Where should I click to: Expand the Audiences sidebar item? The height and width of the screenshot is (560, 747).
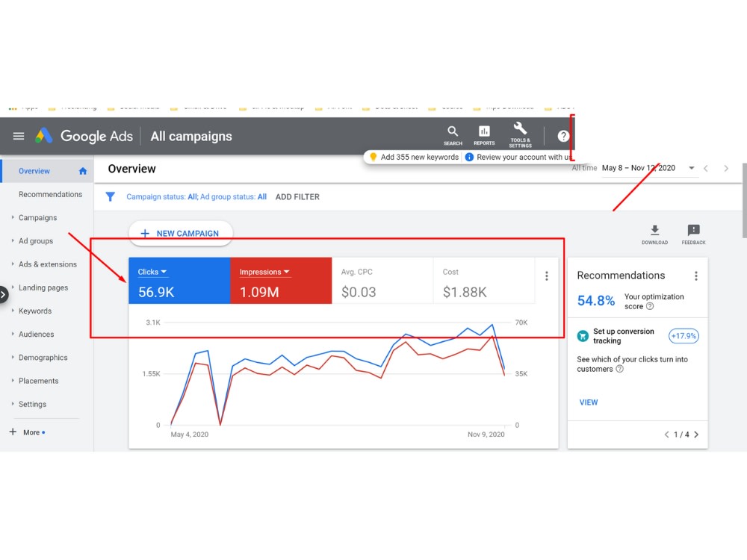(13, 334)
